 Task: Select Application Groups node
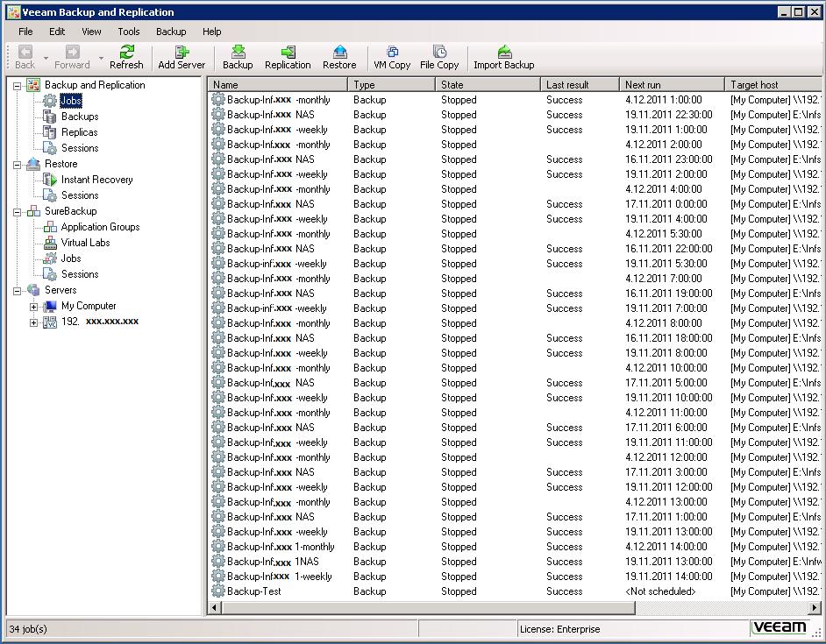(100, 227)
